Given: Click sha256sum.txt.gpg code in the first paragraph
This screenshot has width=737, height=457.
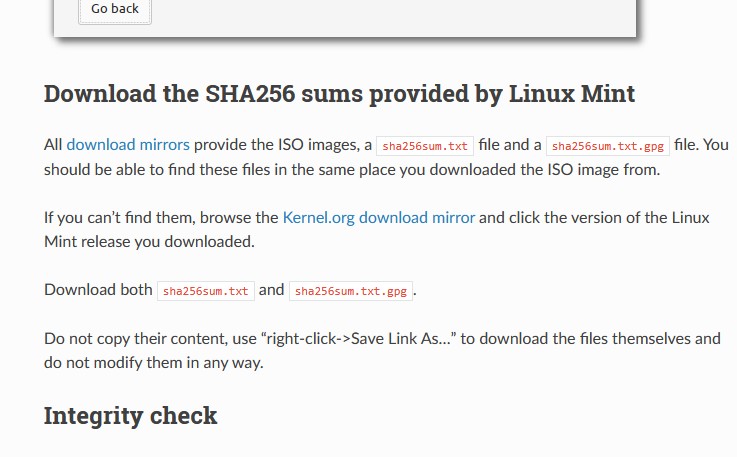Looking at the screenshot, I should click(x=608, y=146).
